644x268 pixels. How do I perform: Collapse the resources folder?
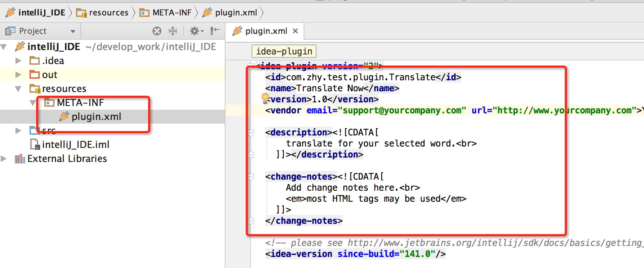pos(18,89)
